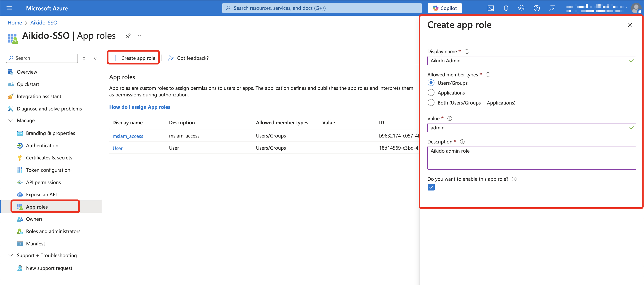
Task: Click the Roles and administrators icon
Action: tap(20, 231)
